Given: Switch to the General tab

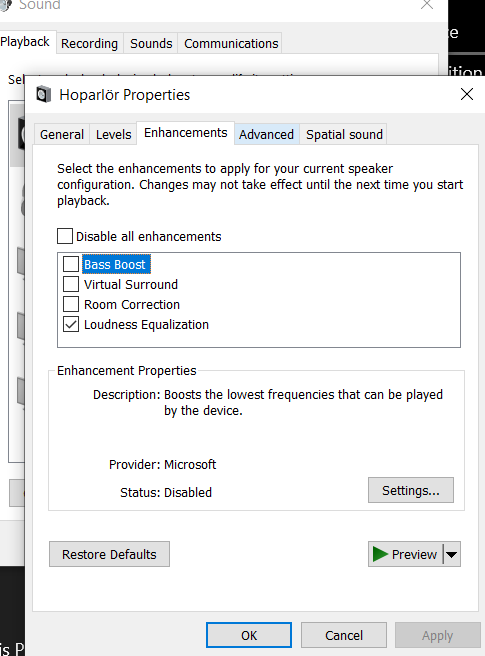Looking at the screenshot, I should [62, 135].
